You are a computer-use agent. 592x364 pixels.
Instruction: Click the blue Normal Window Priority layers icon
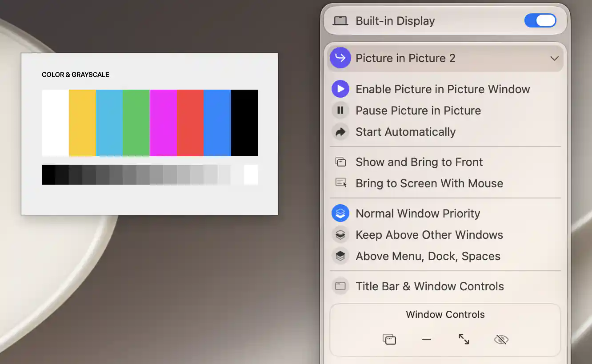click(x=340, y=214)
